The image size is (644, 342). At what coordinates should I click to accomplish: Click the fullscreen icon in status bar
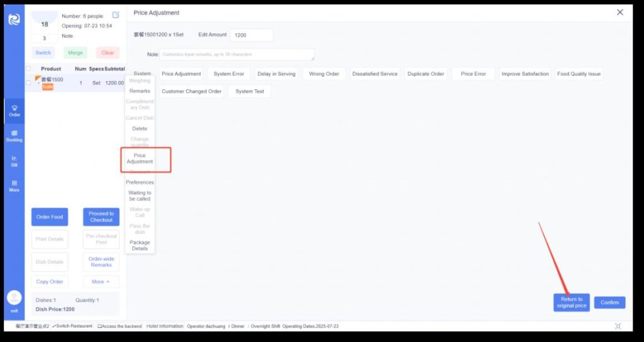tap(618, 326)
